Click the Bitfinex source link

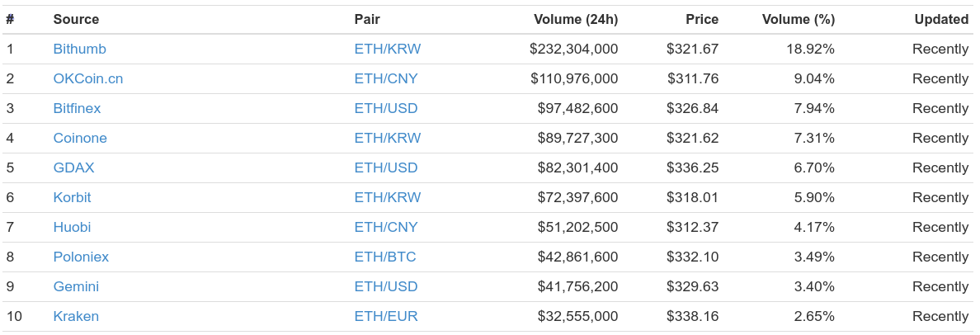click(77, 108)
